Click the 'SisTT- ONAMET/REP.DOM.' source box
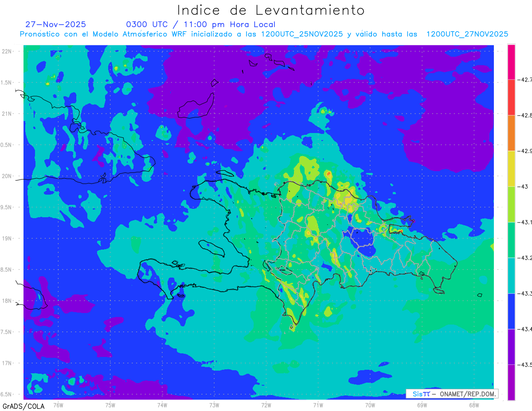532x411 pixels. click(x=452, y=394)
